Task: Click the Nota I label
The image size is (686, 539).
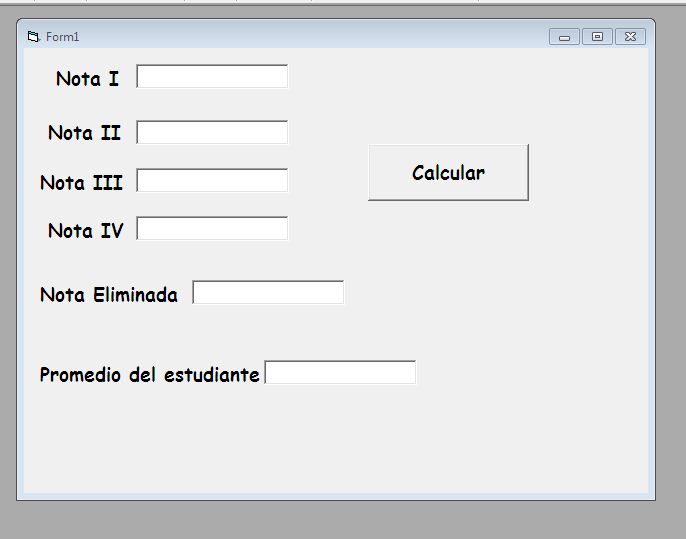Action: point(88,79)
